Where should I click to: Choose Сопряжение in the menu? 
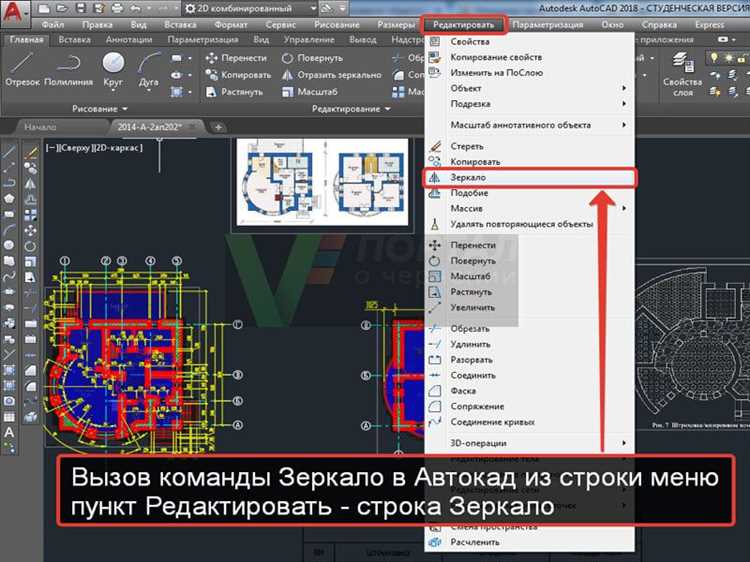[x=477, y=407]
